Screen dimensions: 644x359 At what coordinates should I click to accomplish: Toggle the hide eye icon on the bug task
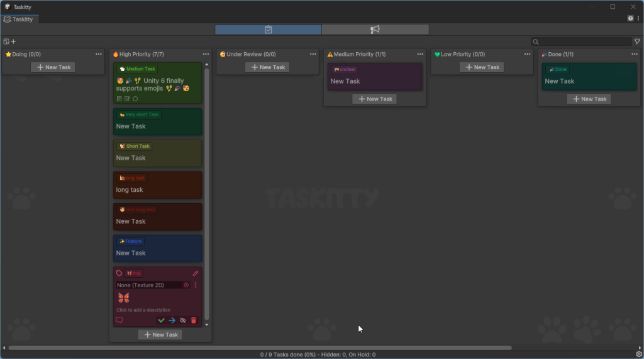(x=183, y=321)
